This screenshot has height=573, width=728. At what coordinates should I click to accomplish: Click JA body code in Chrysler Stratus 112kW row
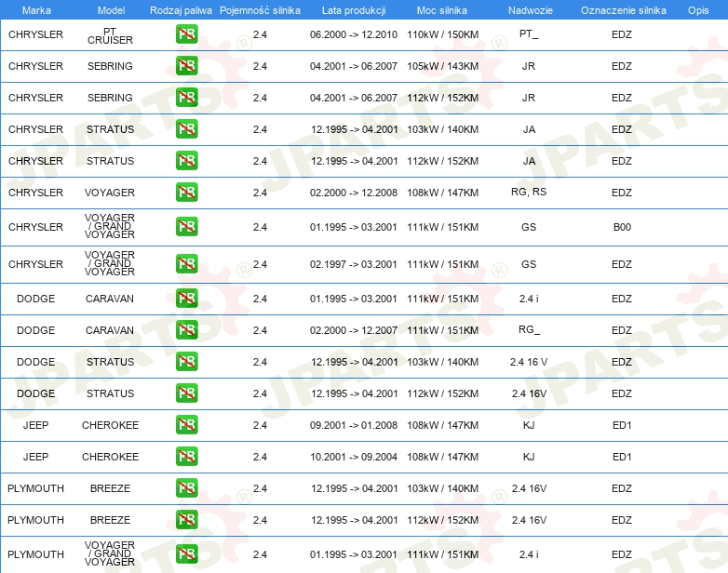530,161
